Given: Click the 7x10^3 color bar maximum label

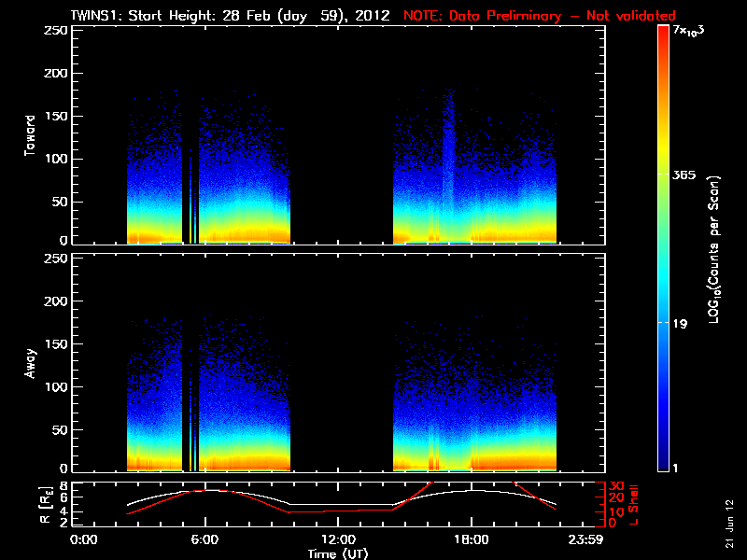Looking at the screenshot, I should point(689,33).
